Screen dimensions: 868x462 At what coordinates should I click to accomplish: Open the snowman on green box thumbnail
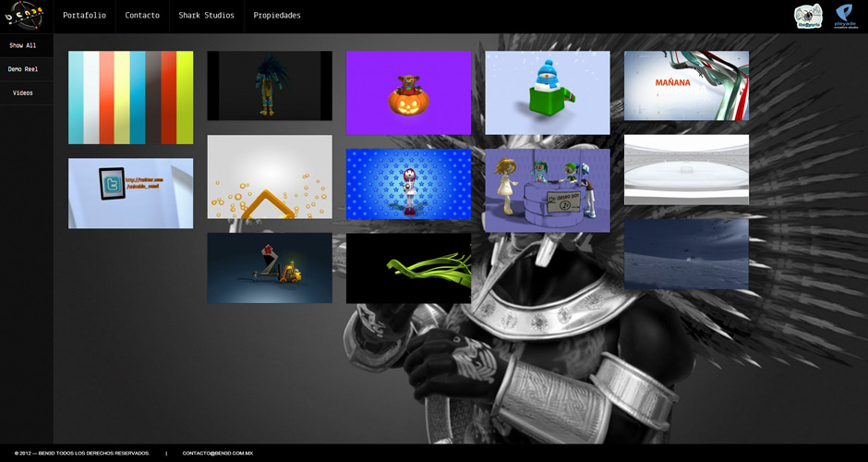pos(548,92)
